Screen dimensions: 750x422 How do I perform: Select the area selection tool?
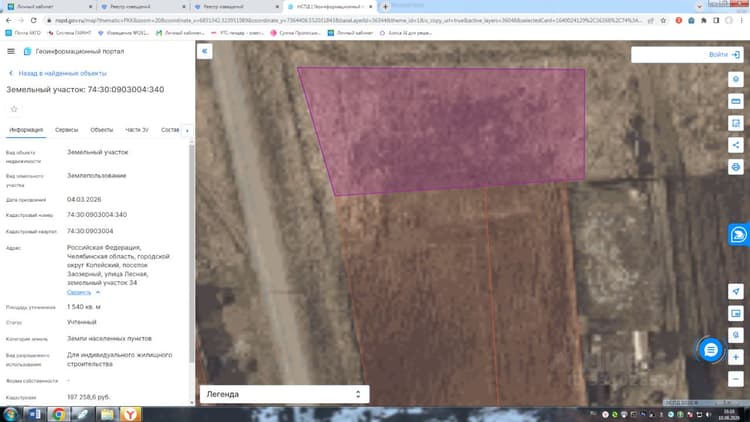pyautogui.click(x=736, y=123)
